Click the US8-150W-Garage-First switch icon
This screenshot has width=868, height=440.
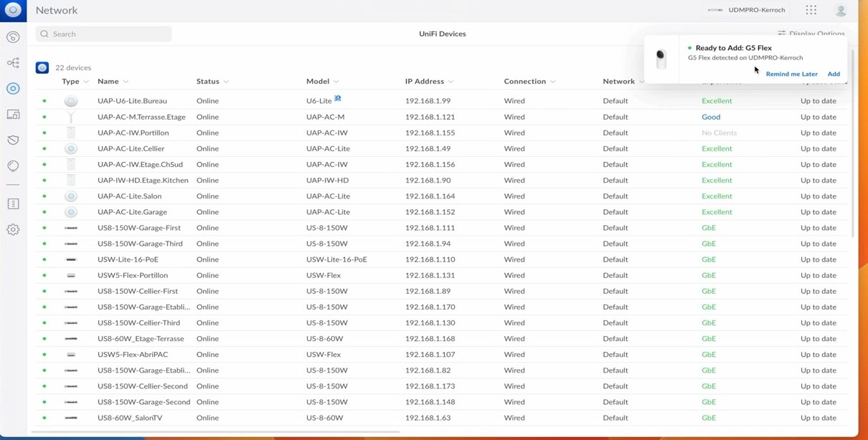coord(71,228)
